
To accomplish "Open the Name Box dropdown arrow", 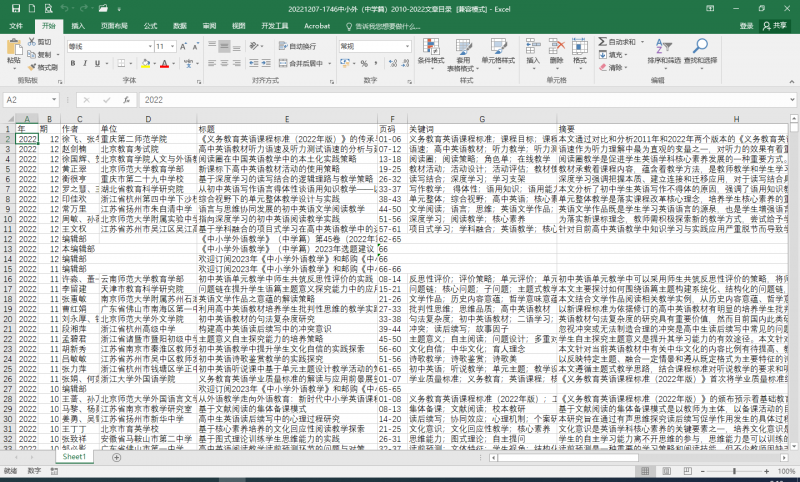I will coord(54,100).
